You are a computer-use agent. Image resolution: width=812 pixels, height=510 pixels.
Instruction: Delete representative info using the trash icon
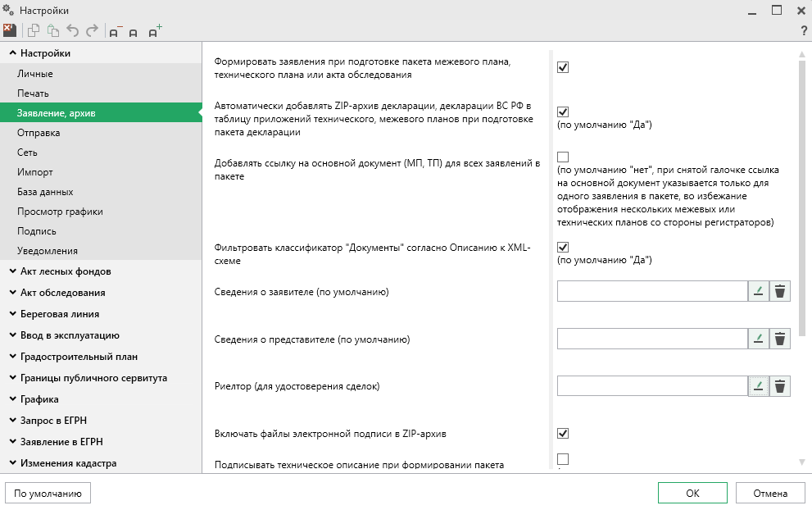[x=780, y=339]
